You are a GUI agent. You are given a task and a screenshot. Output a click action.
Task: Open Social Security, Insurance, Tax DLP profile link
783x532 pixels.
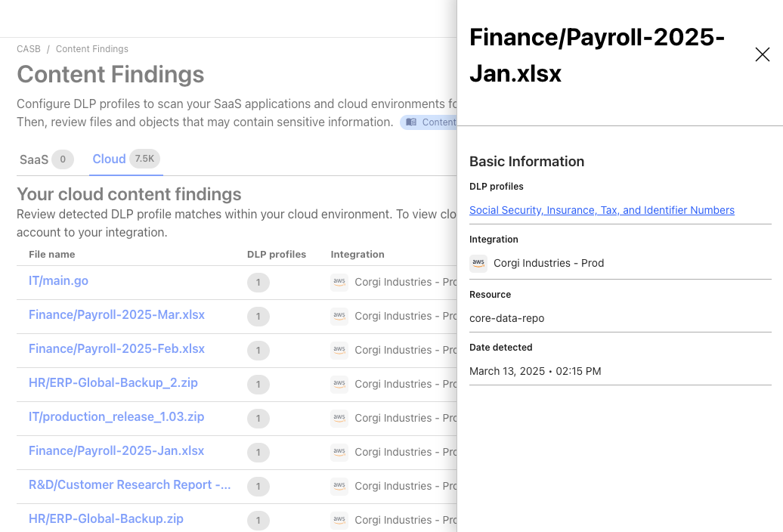point(602,210)
